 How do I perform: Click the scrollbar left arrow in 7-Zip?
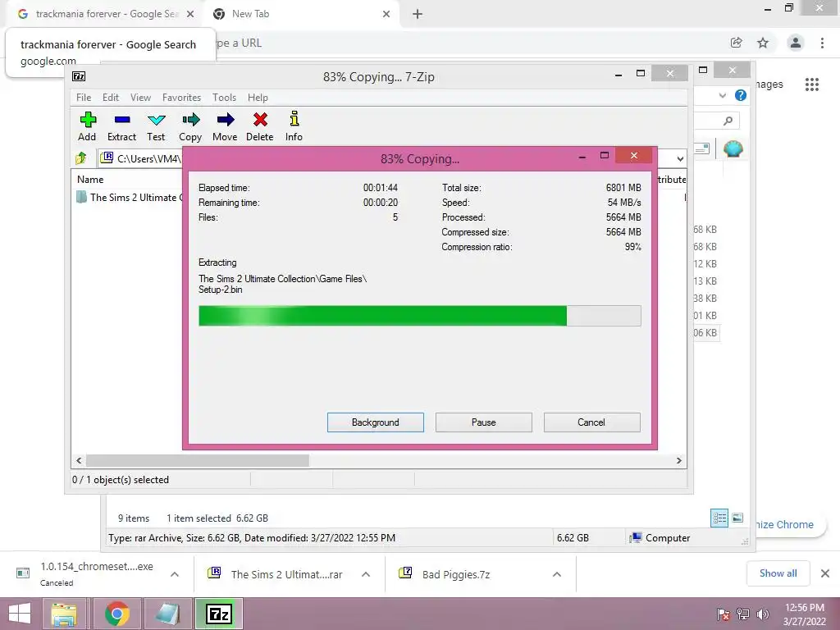tap(79, 460)
